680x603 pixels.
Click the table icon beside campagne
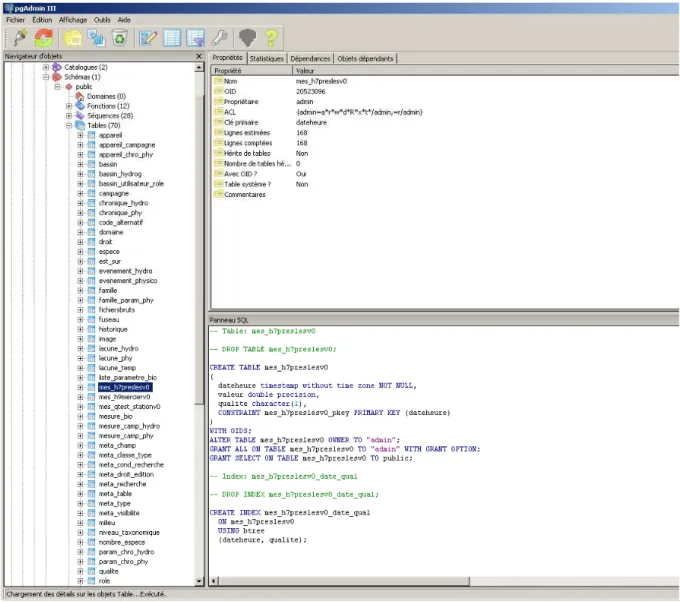(x=92, y=193)
